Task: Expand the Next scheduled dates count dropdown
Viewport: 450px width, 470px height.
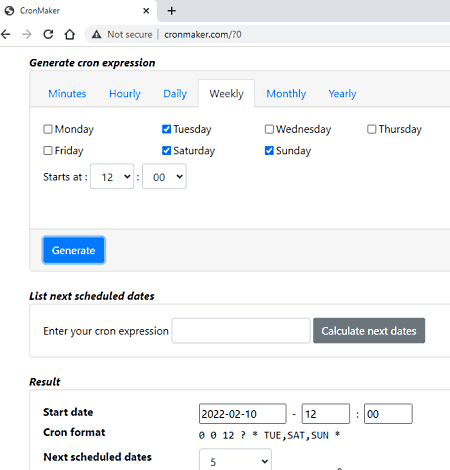Action: point(235,461)
